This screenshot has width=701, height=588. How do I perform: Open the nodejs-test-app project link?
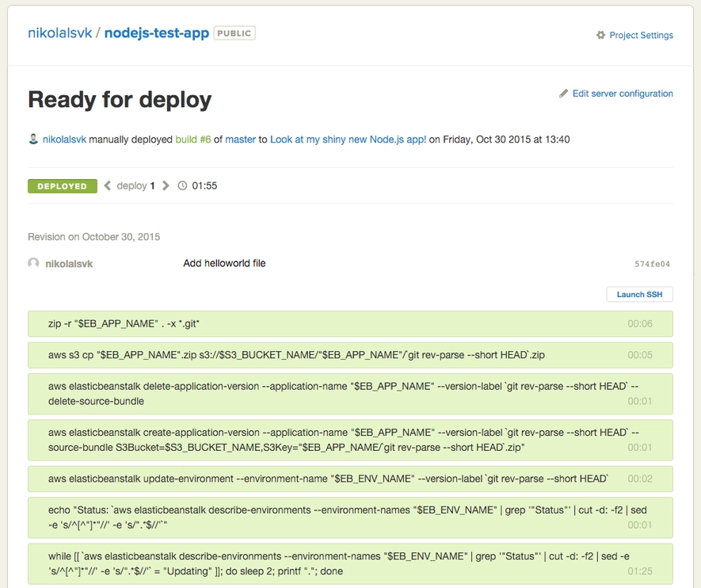[x=157, y=33]
